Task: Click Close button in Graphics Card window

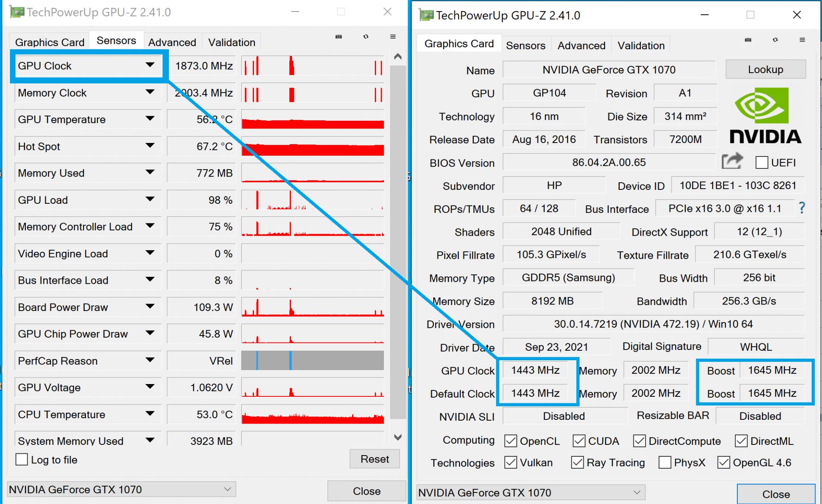Action: 776,494
